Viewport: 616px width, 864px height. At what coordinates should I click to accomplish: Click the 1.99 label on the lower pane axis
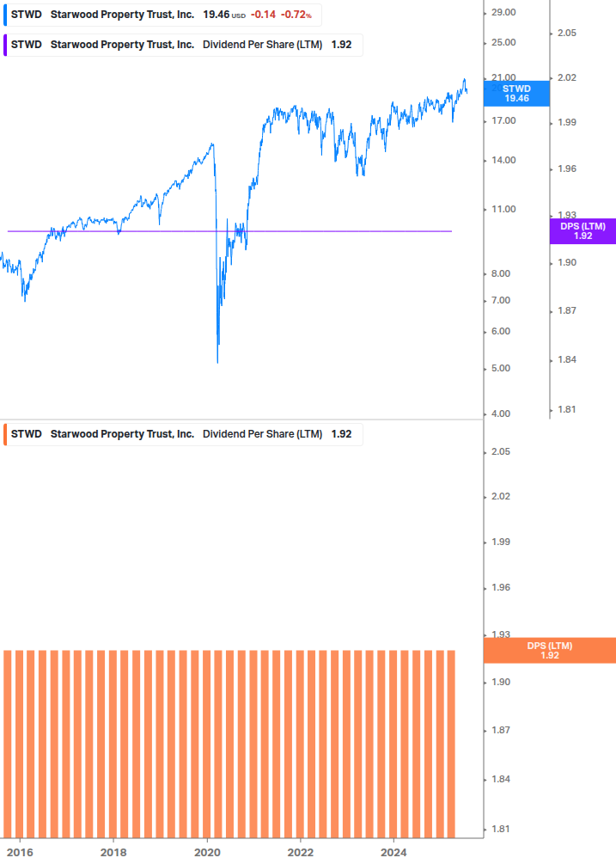[500, 542]
